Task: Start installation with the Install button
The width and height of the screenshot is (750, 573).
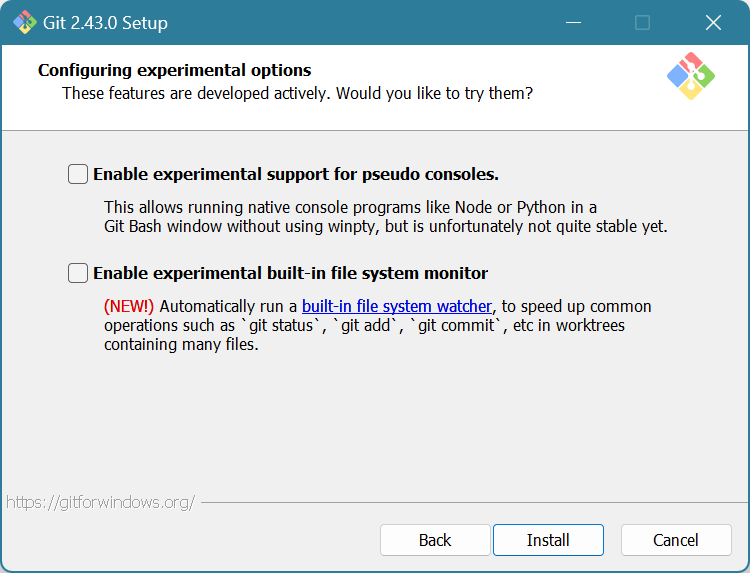Action: tap(548, 540)
